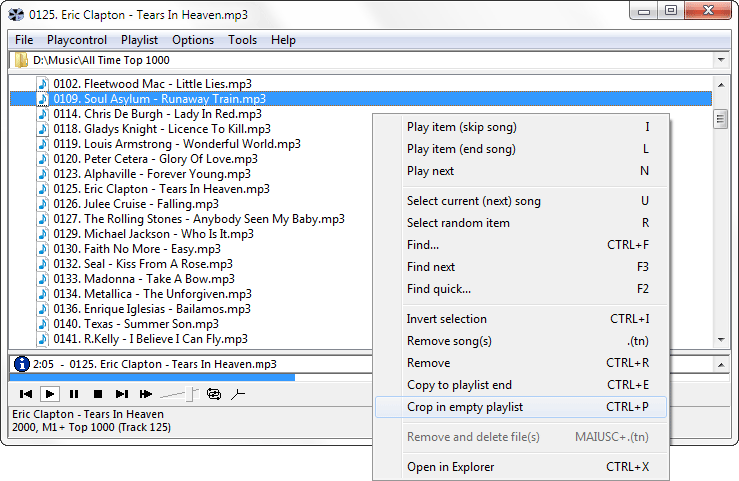Toggle the repeat/shuffle loop icon
739x481 pixels.
214,394
